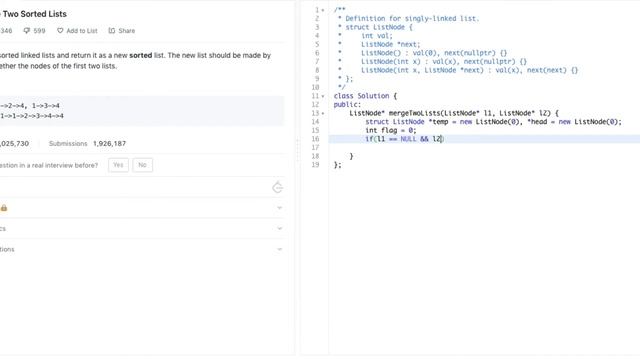Click the code line 'int flag = 0;'

(x=391, y=130)
